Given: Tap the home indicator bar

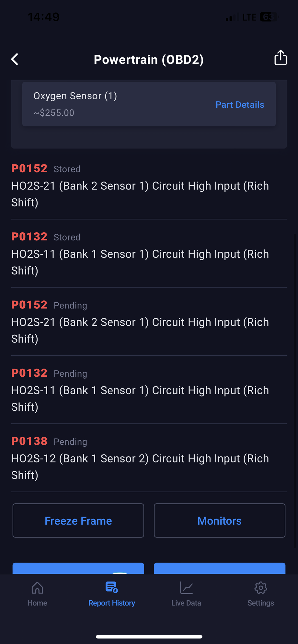Looking at the screenshot, I should 149,637.
